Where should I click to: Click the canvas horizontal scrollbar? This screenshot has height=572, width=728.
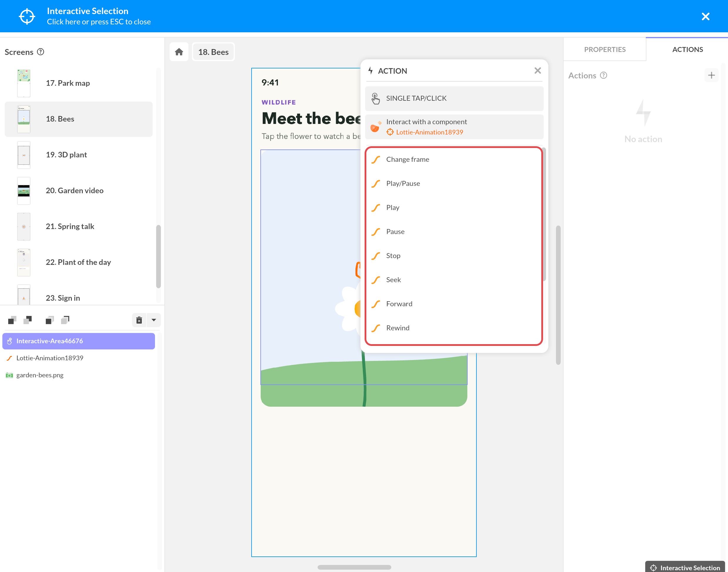pyautogui.click(x=354, y=567)
